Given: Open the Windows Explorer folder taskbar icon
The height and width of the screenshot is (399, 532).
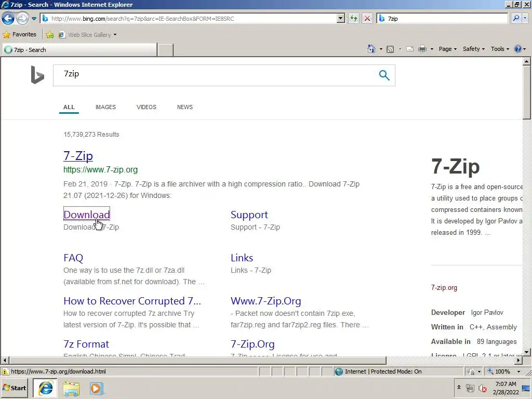Looking at the screenshot, I should [71, 389].
